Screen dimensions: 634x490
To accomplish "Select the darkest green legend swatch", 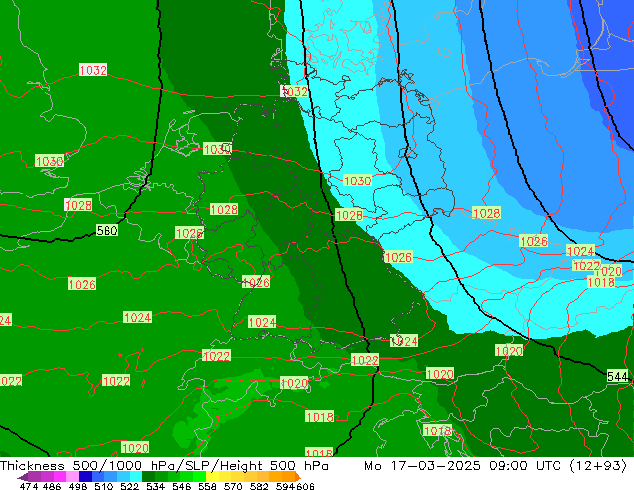I will [x=148, y=476].
